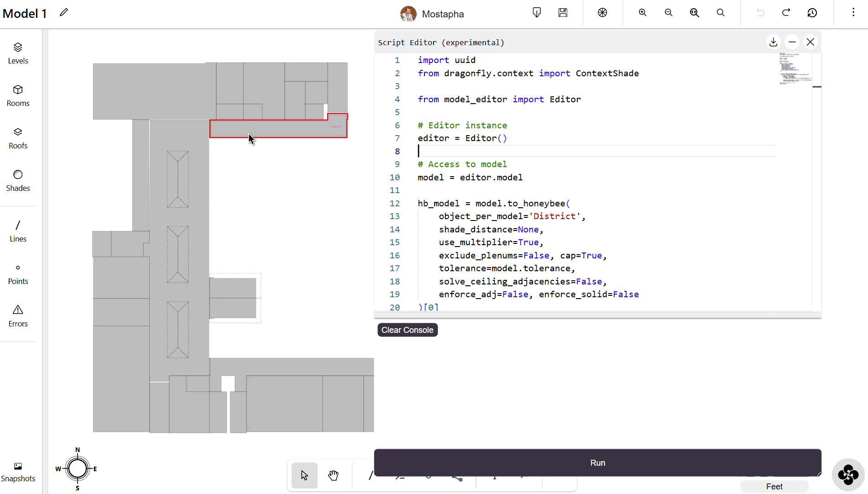Image resolution: width=868 pixels, height=494 pixels.
Task: Click the zoom out magnifier icon
Action: point(669,13)
